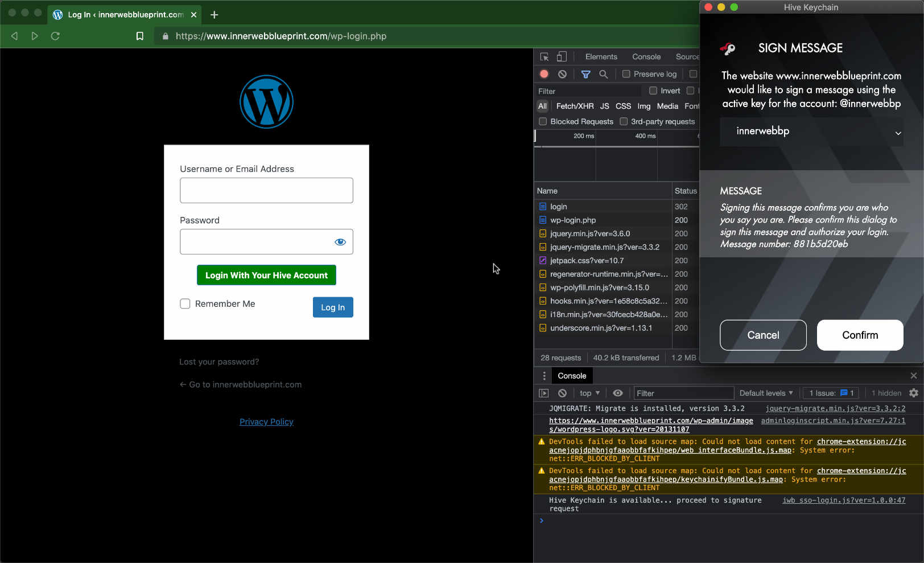Select the Console drawer tab
Screen dimensions: 924x563
(x=572, y=376)
